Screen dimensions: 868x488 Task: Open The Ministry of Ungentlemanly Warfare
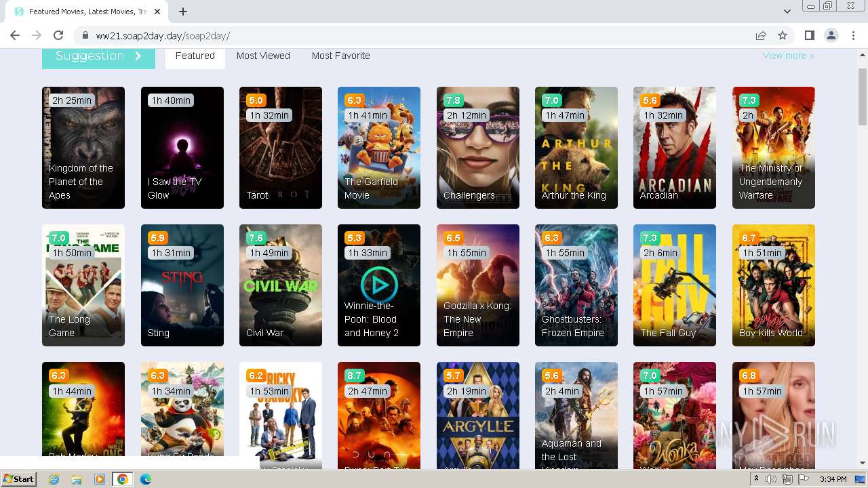point(774,148)
